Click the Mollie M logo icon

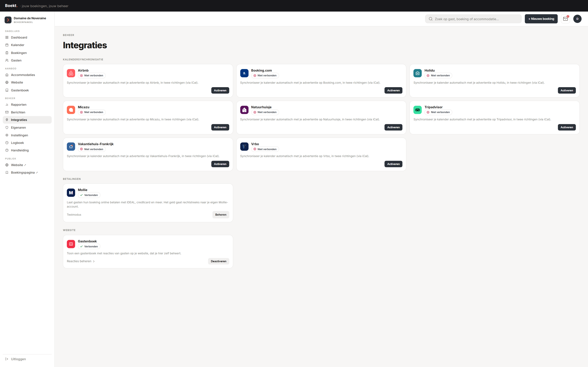(x=71, y=192)
